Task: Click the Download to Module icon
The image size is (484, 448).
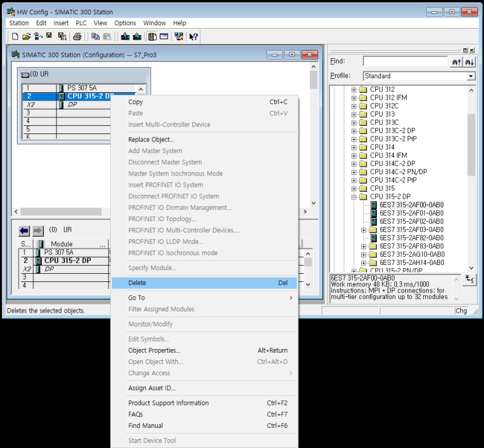Action: pos(125,36)
